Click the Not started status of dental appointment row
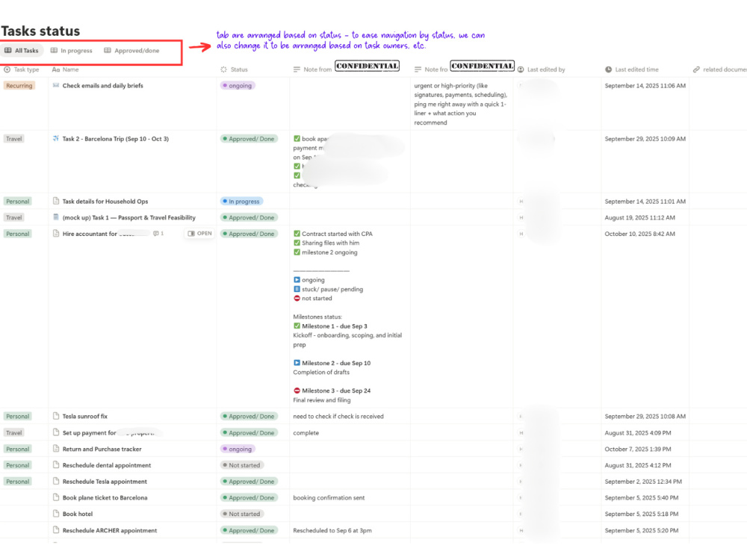 pyautogui.click(x=242, y=465)
